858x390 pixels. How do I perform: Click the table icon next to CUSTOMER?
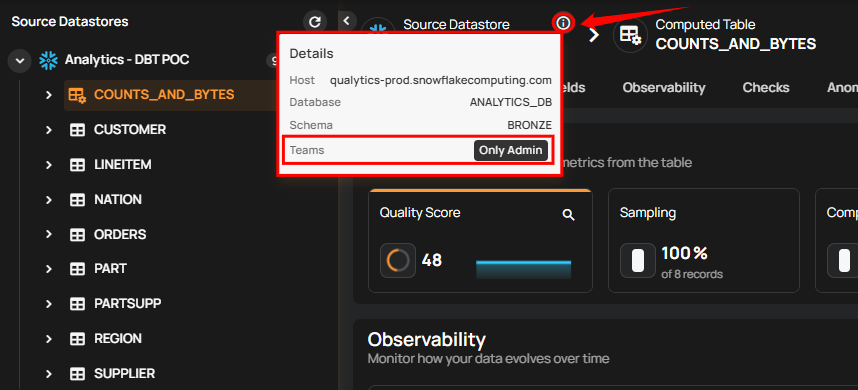click(x=77, y=130)
